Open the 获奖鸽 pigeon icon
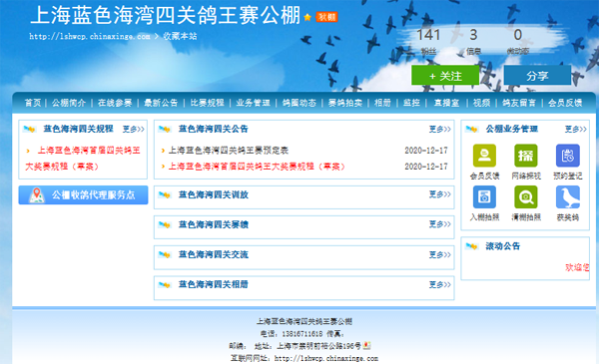Screen dimensions: 599x364 (568, 196)
